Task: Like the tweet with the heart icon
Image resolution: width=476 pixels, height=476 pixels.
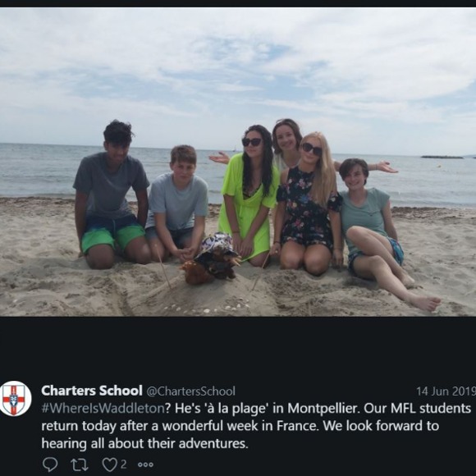Action: [110, 465]
